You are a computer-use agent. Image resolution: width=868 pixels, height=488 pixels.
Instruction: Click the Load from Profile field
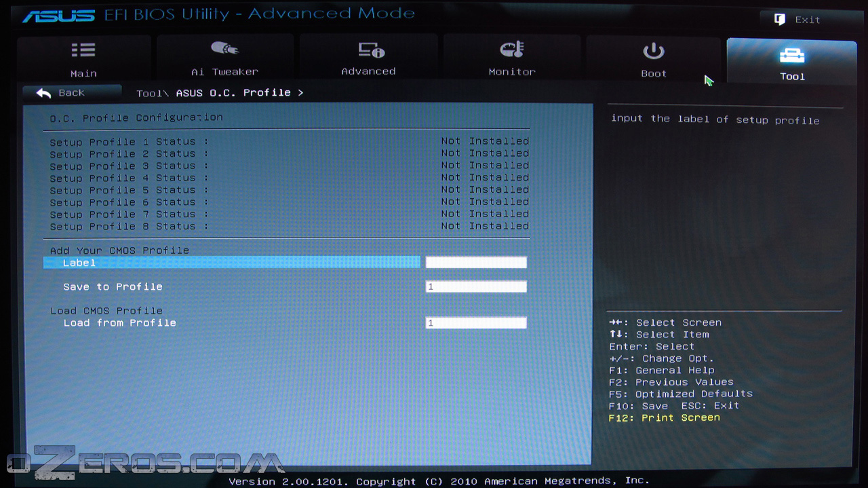pos(476,323)
